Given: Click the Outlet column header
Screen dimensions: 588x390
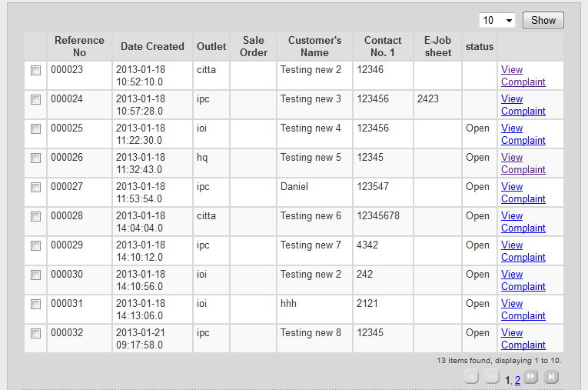Looking at the screenshot, I should [x=211, y=46].
